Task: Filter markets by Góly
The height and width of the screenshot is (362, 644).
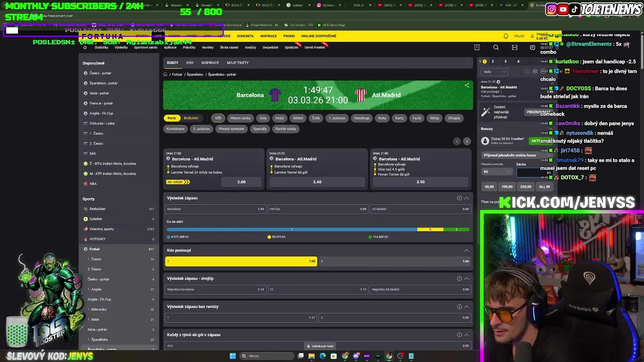Action: point(263,118)
